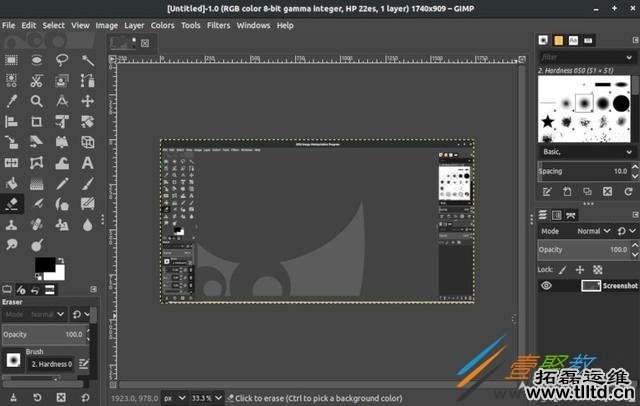640x406 pixels.
Task: Reset colors to default black and white
Action: [x=38, y=277]
